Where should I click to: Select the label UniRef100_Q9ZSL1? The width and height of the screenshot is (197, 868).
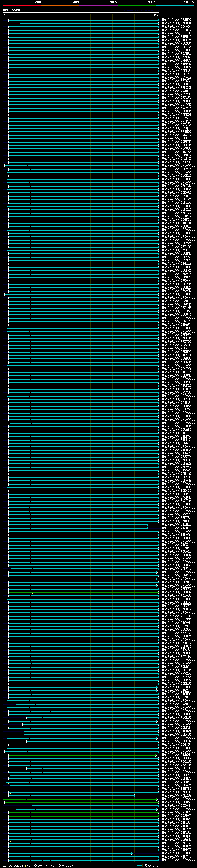[x=177, y=118]
